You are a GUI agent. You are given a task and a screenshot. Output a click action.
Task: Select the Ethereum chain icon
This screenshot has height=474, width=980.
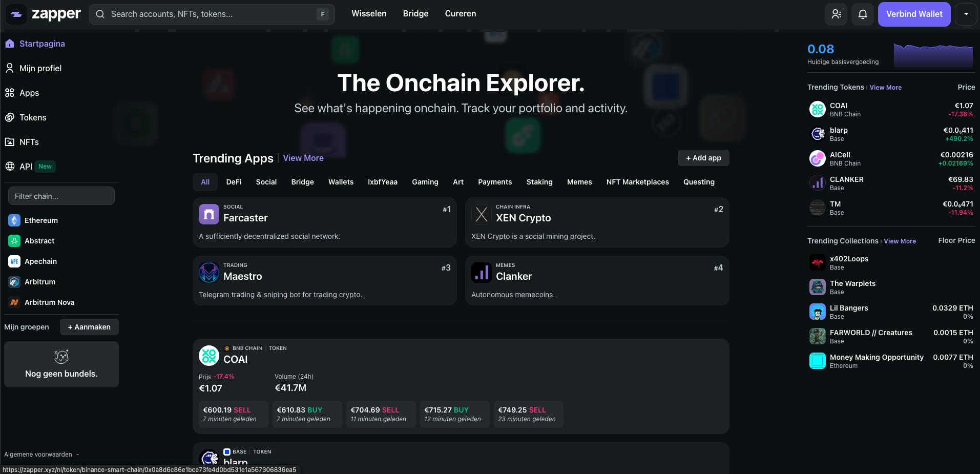pos(14,220)
